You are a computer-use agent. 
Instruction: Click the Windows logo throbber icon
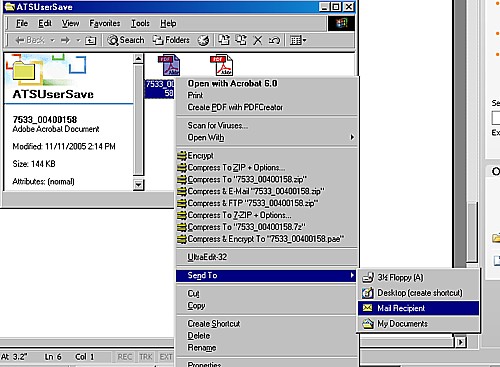pos(341,23)
